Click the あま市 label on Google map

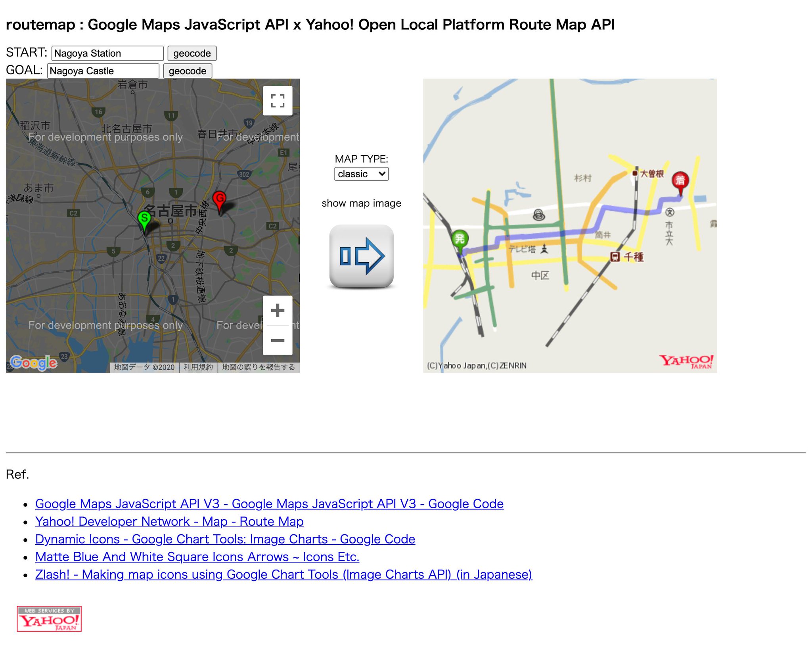tap(38, 188)
